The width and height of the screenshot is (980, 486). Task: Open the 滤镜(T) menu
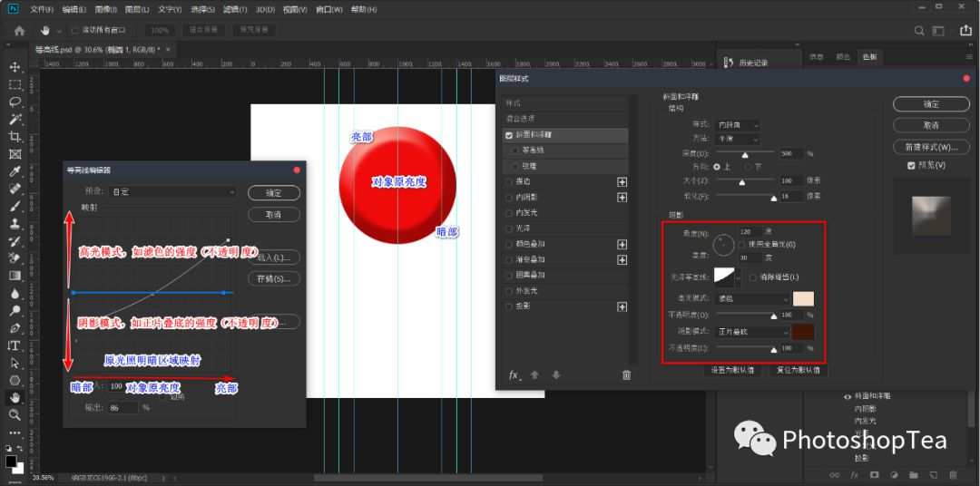pyautogui.click(x=235, y=10)
